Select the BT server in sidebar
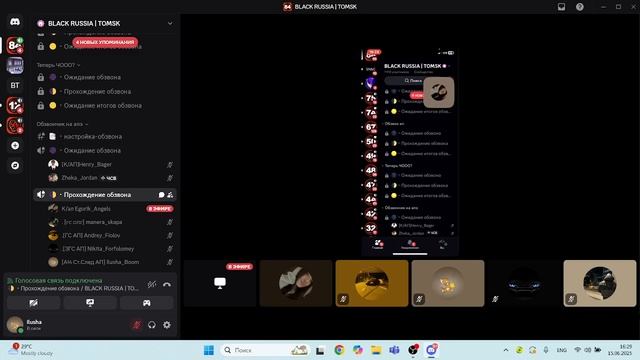 point(15,85)
